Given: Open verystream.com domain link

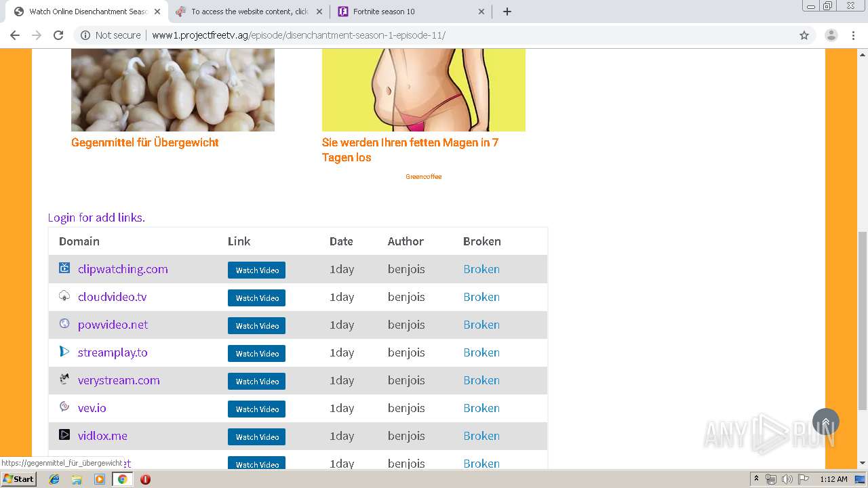Looking at the screenshot, I should pyautogui.click(x=119, y=380).
